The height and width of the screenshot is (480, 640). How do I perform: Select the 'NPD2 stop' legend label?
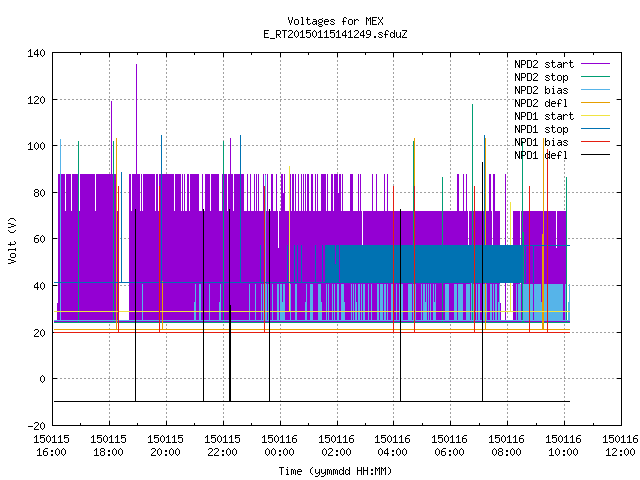point(541,77)
